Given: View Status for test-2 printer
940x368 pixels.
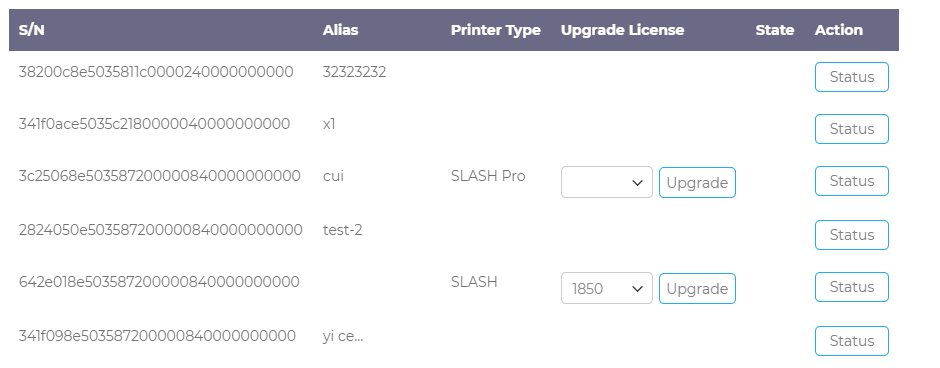Looking at the screenshot, I should [851, 235].
